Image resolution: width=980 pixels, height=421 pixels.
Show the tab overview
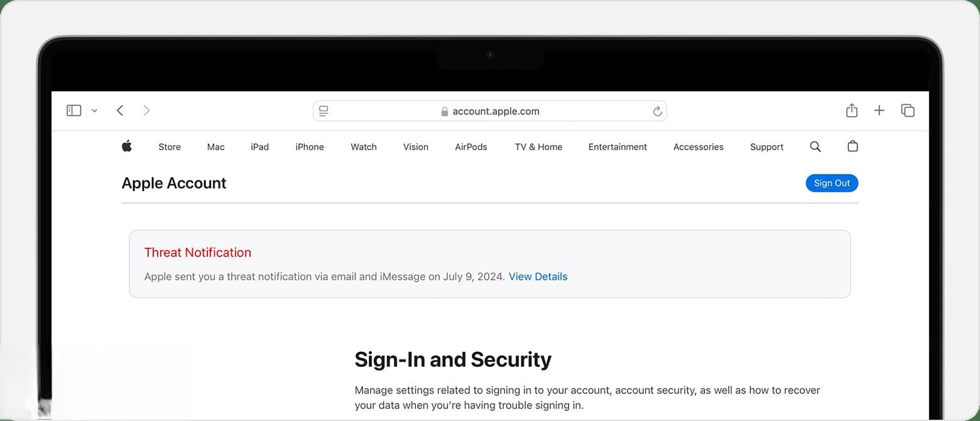(x=908, y=111)
